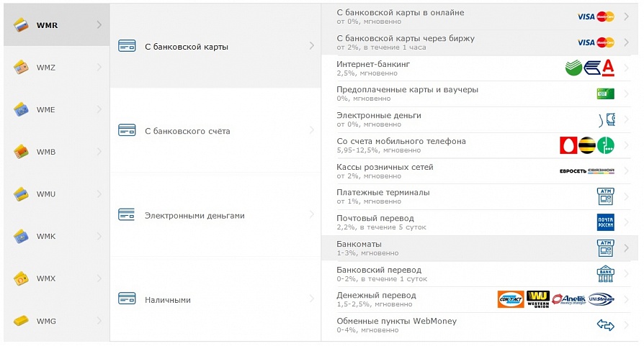Click the WME euro wallet icon
Viewport: 644px width, 346px height.
click(21, 109)
